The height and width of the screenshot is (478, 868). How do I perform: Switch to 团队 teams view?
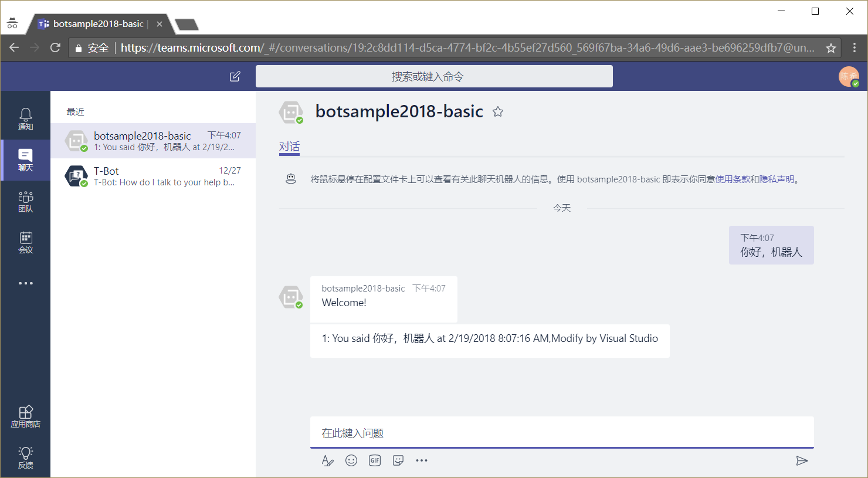click(x=25, y=201)
